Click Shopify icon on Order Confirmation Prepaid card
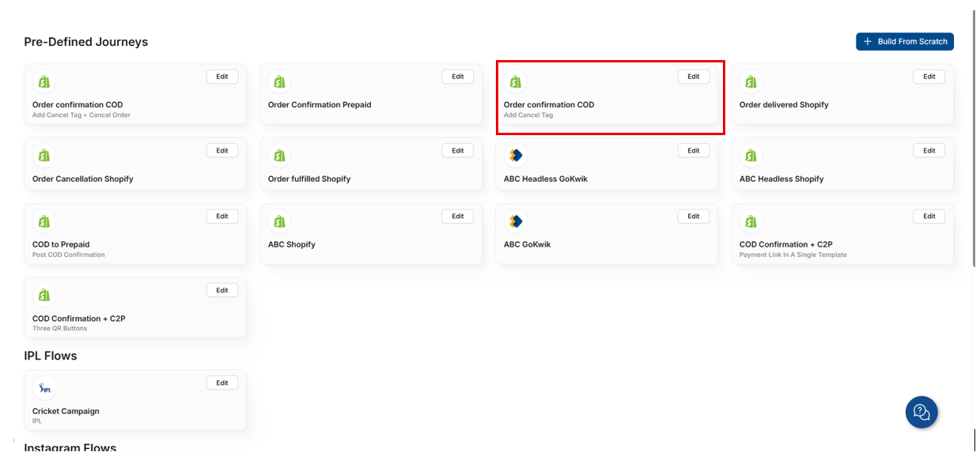The image size is (980, 471). click(x=279, y=81)
